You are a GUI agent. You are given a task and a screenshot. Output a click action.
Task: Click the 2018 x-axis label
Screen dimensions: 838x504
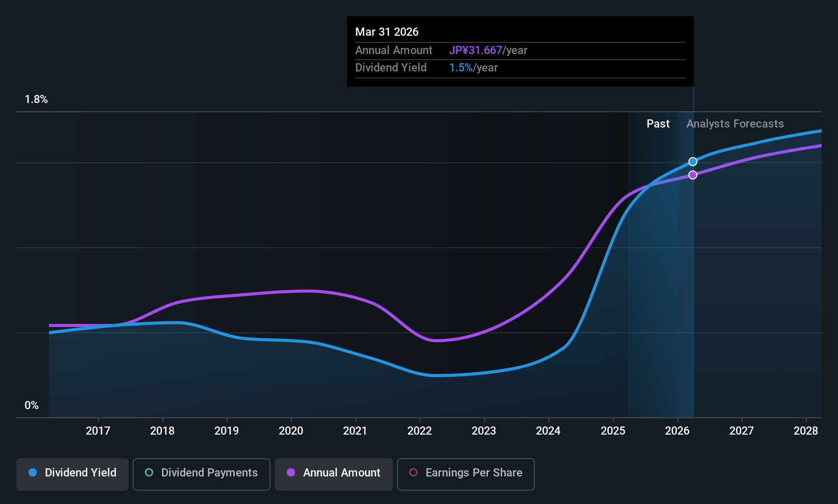(162, 431)
